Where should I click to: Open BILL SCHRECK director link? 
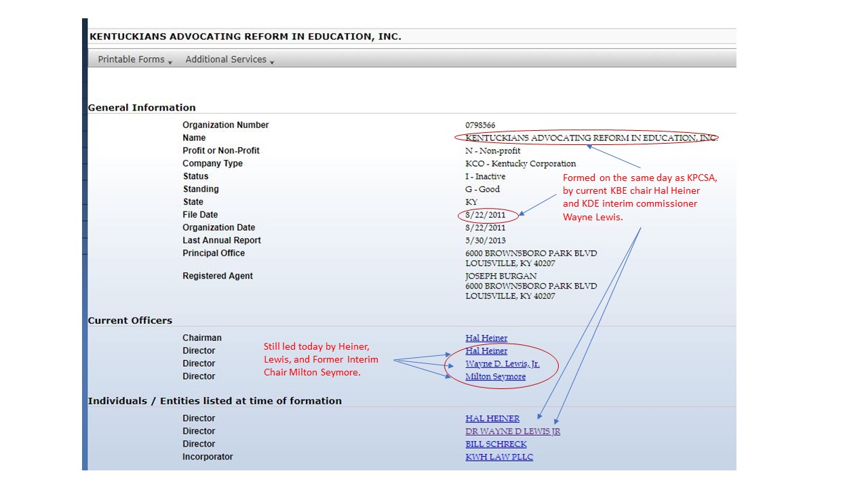496,445
